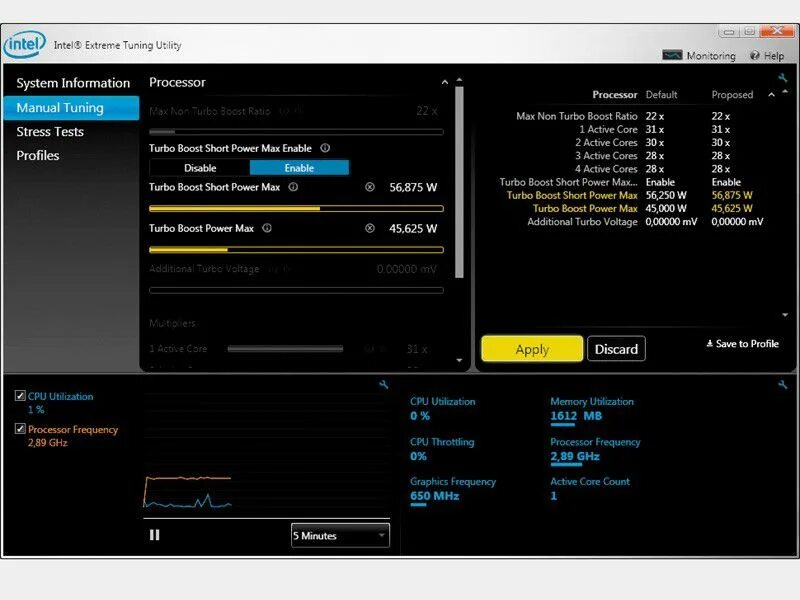Click Save to Profile link

(742, 344)
